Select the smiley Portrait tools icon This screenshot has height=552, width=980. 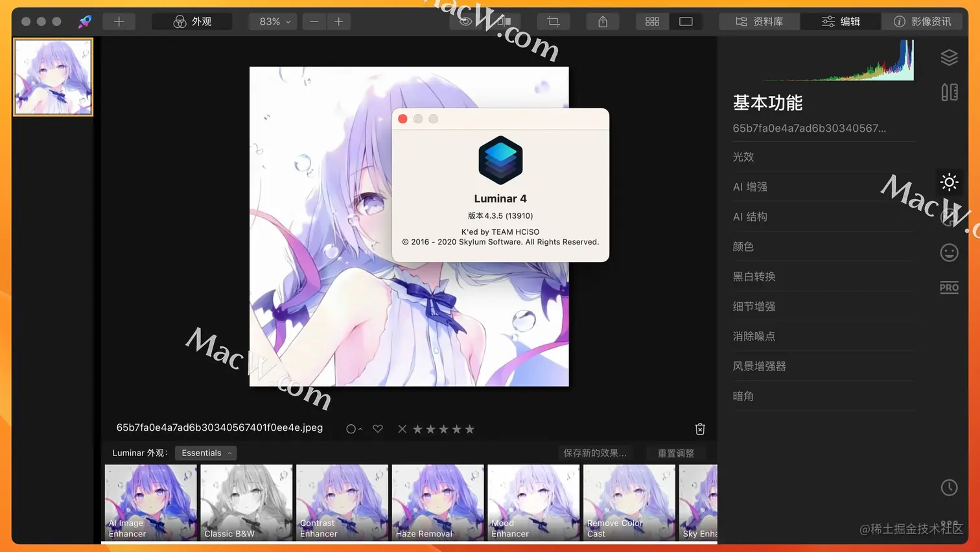949,252
